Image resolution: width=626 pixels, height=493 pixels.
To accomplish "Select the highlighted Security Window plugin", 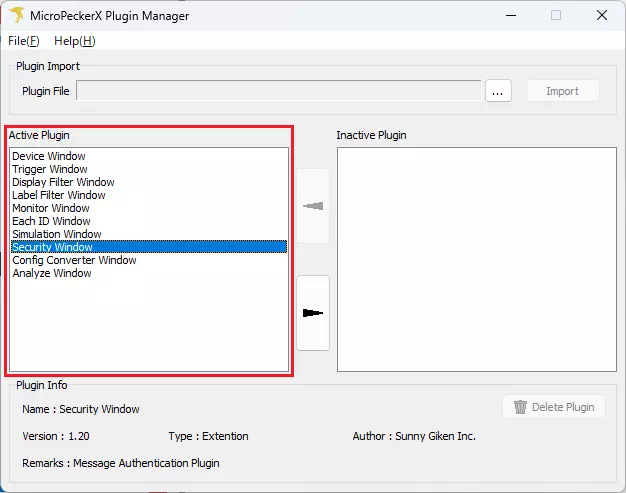I will [x=149, y=247].
